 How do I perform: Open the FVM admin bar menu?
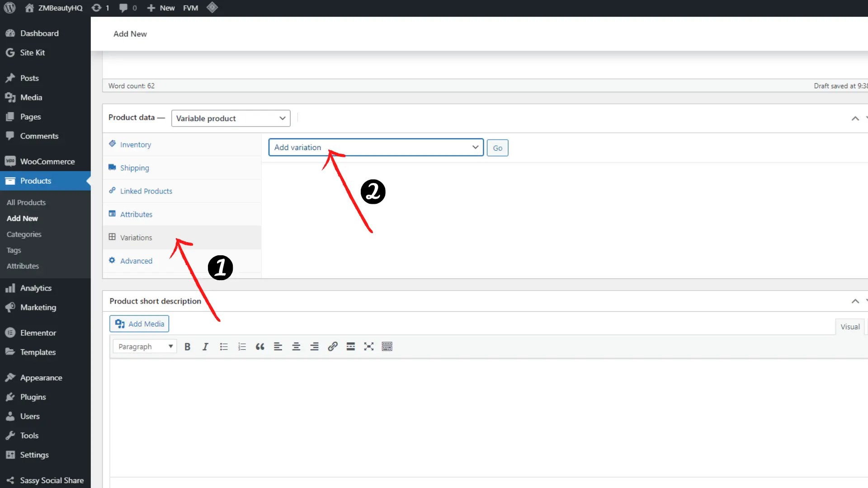click(x=190, y=8)
